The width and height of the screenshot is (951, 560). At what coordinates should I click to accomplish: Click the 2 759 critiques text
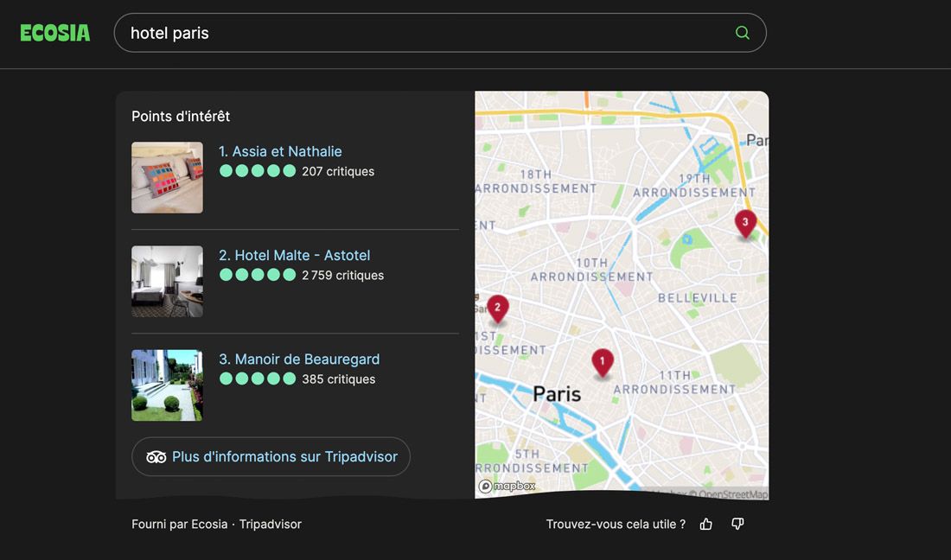pos(342,275)
